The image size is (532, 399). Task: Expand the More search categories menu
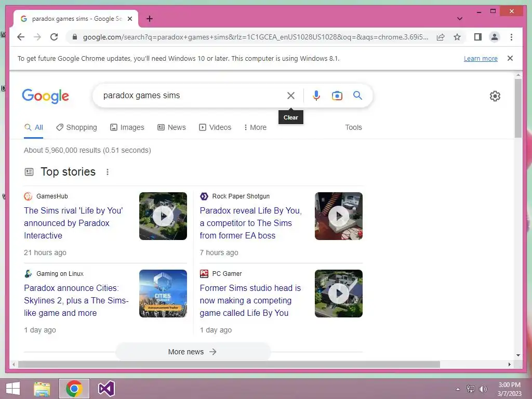(255, 128)
